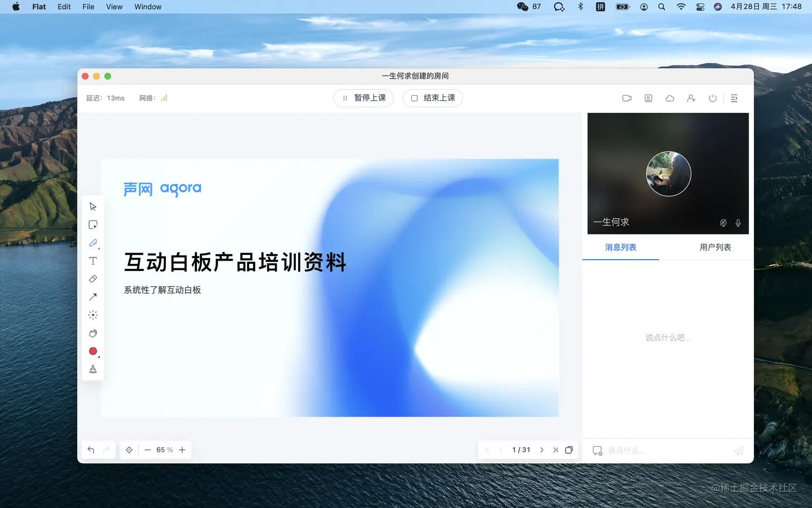Select the Text tool on the whiteboard toolbar
Image resolution: width=812 pixels, height=508 pixels.
click(x=93, y=261)
